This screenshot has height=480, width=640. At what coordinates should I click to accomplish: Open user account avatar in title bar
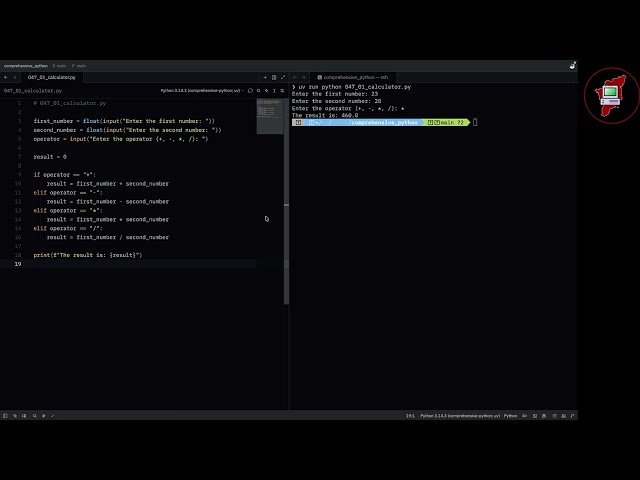click(x=572, y=66)
